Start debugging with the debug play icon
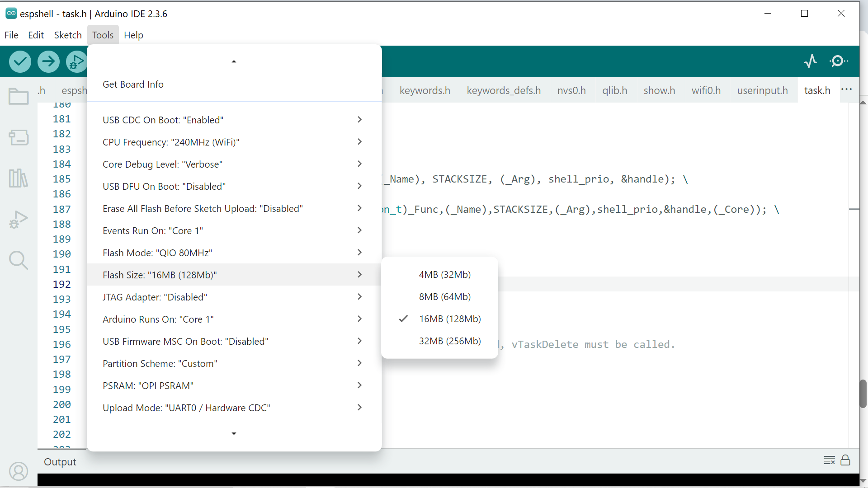Image resolution: width=868 pixels, height=488 pixels. click(x=76, y=61)
